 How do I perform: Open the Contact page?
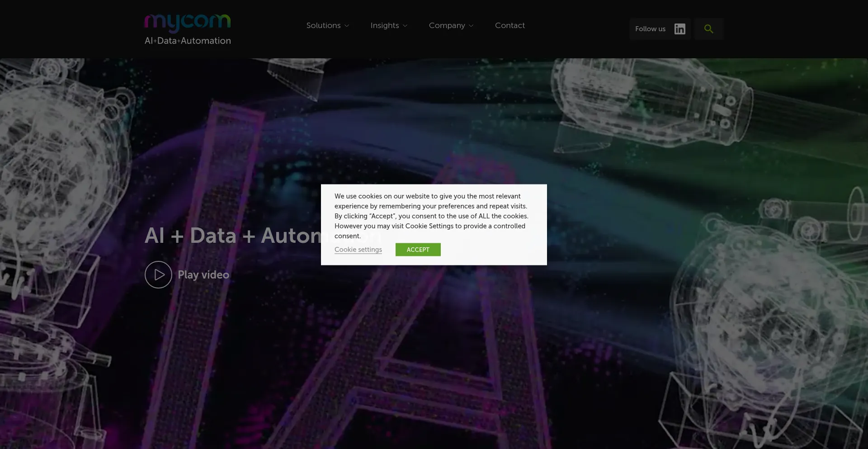(510, 25)
